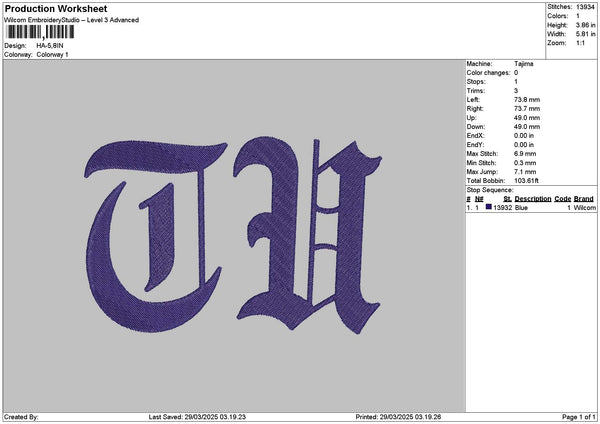Click the 'Printed: 29/03/2025 03.19.26' text
The height and width of the screenshot is (424, 600).
pos(398,417)
